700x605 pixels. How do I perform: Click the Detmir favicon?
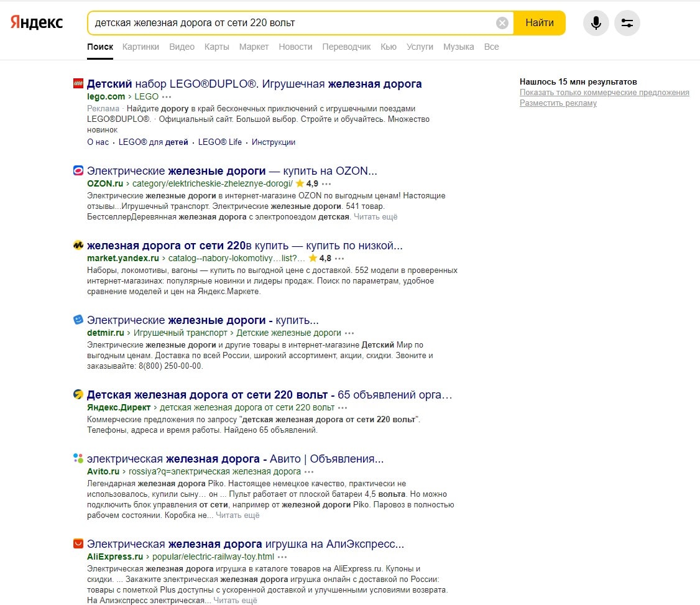(78, 320)
